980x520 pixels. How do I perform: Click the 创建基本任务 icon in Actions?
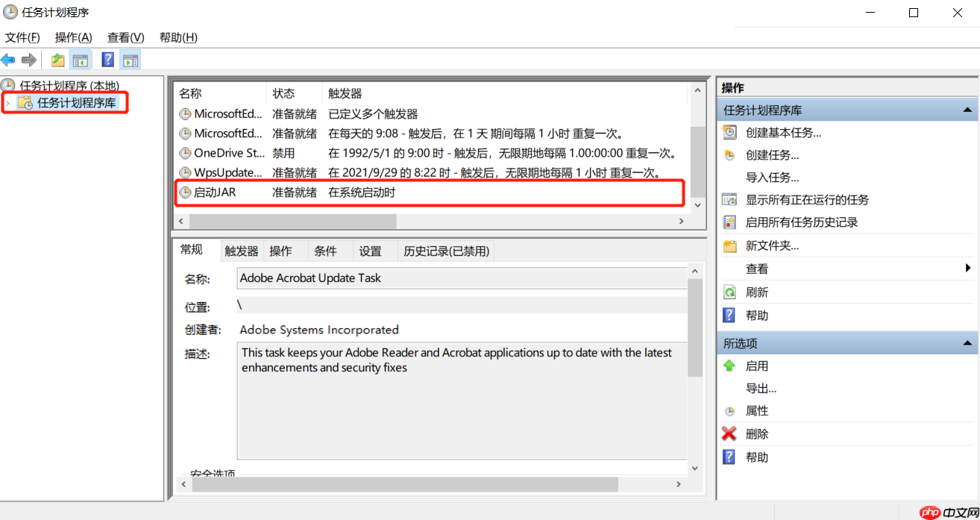coord(730,133)
